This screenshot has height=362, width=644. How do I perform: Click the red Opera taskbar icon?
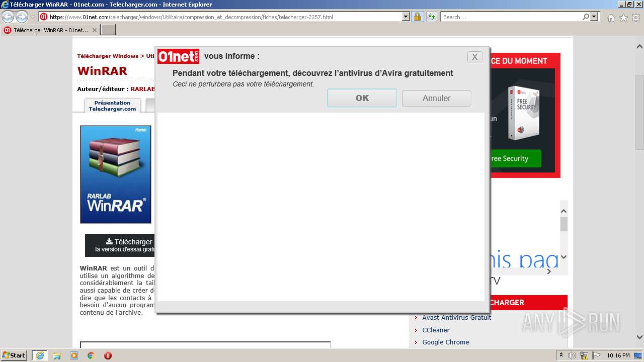click(108, 355)
